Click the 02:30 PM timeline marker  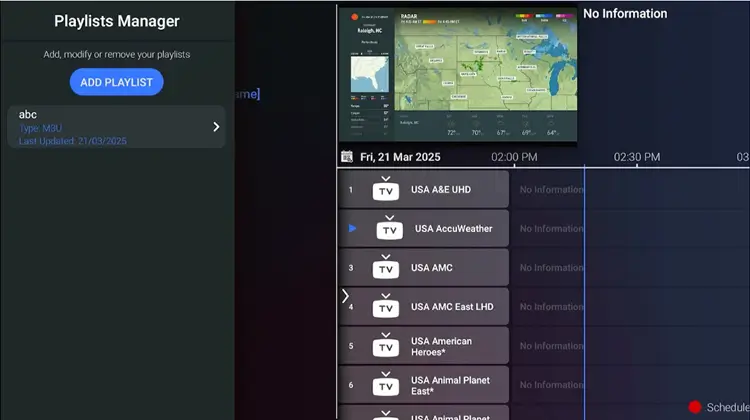tap(637, 157)
